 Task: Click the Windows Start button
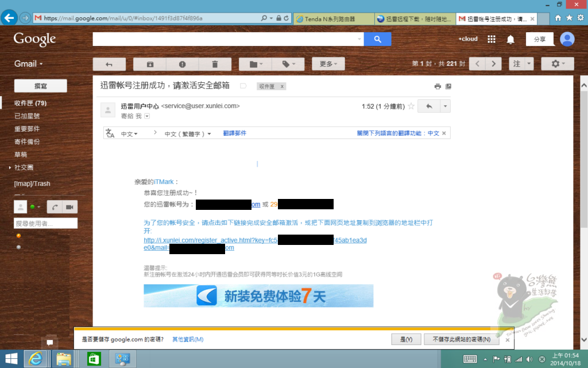click(x=11, y=359)
